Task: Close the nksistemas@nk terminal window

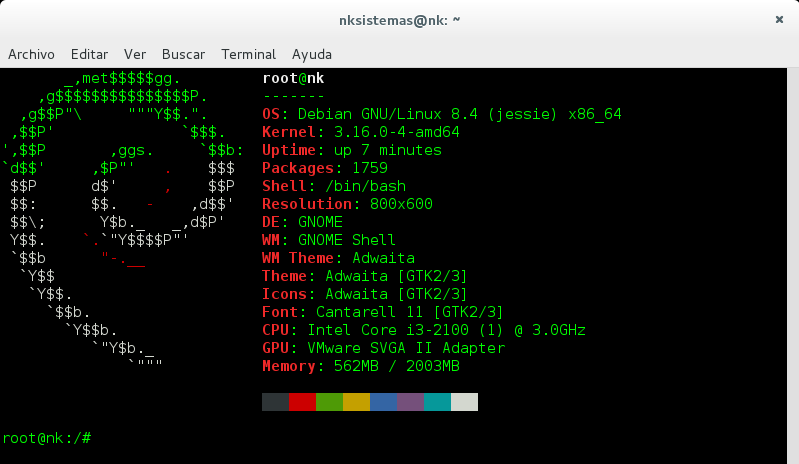Action: pyautogui.click(x=779, y=19)
